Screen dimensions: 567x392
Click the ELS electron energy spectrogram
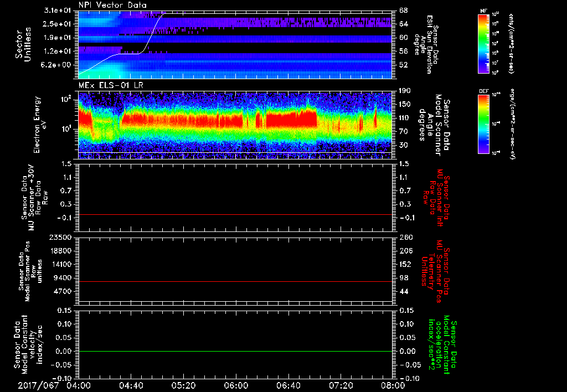click(235, 125)
